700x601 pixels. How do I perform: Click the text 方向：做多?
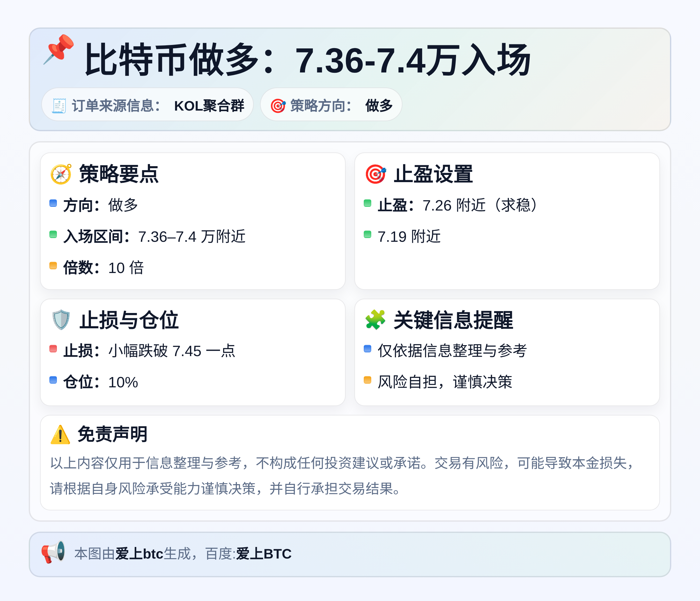(101, 205)
